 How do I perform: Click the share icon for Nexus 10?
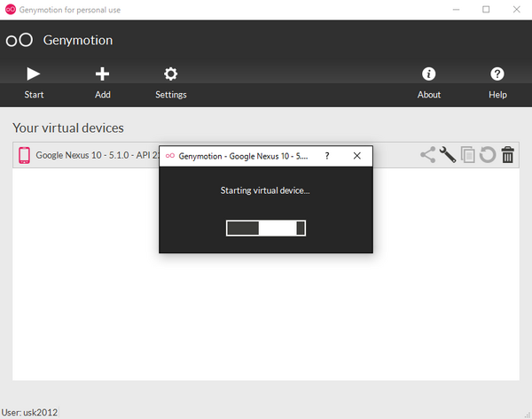coord(428,155)
